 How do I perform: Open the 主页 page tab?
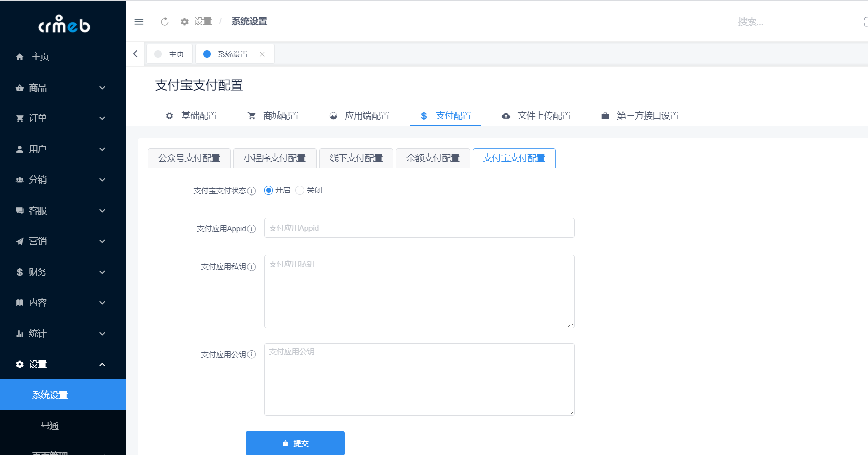pyautogui.click(x=169, y=54)
